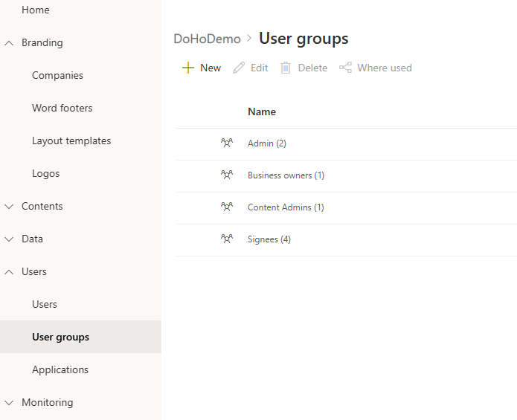Expand the Data section chevron
The image size is (517, 420).
pos(9,239)
